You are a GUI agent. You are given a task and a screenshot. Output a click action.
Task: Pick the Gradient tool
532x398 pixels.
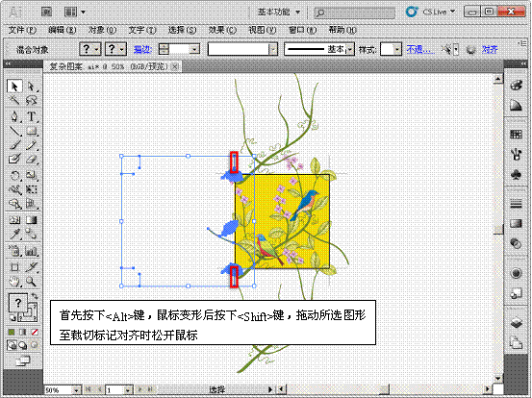point(31,220)
